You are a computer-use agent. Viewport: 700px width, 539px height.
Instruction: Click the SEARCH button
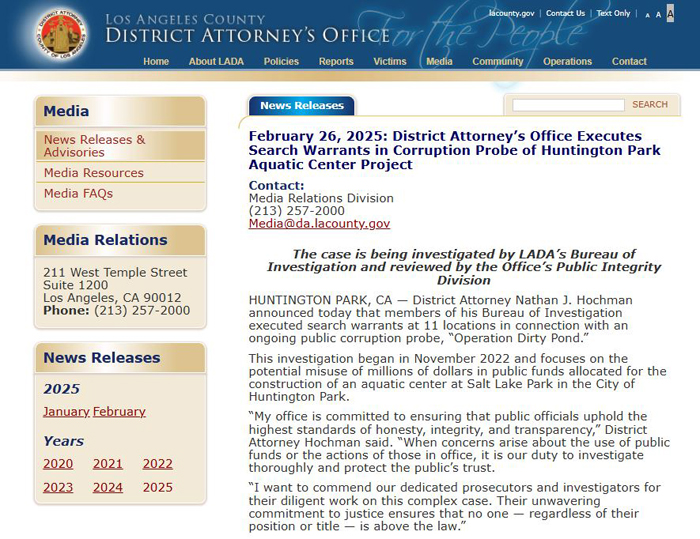point(650,104)
